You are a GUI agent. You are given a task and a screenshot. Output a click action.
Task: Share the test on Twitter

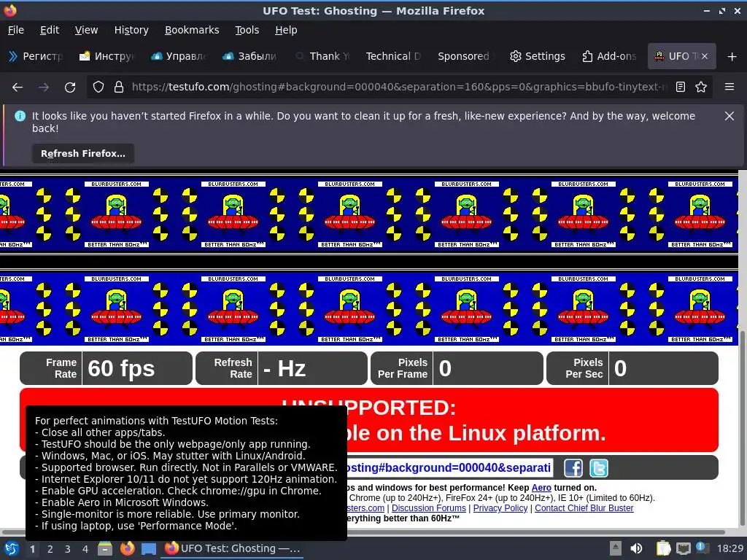coord(599,468)
